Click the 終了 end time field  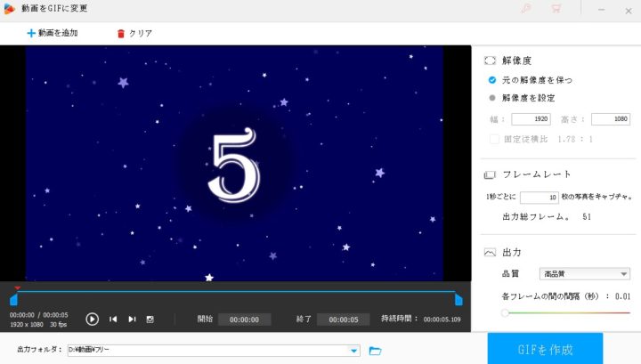tap(343, 320)
